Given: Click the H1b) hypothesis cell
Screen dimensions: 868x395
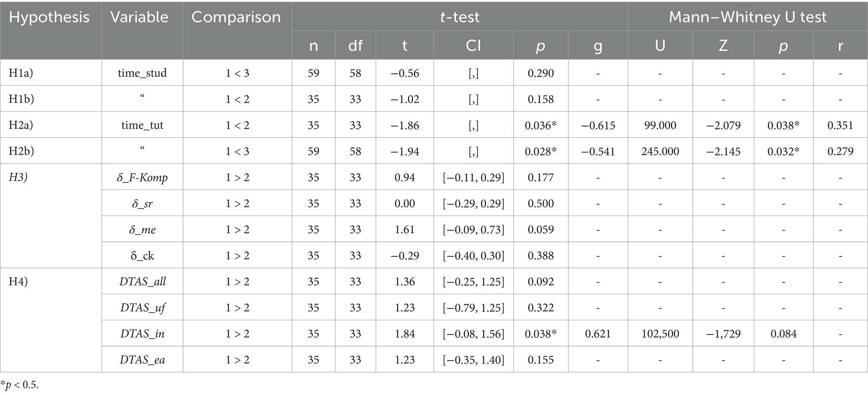Looking at the screenshot, I should (x=21, y=99).
